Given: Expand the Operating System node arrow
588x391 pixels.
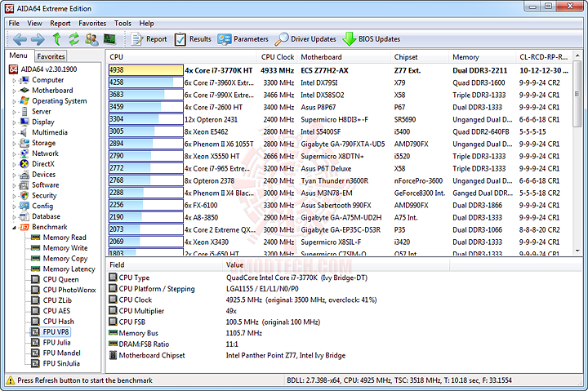Looking at the screenshot, I should pos(14,101).
